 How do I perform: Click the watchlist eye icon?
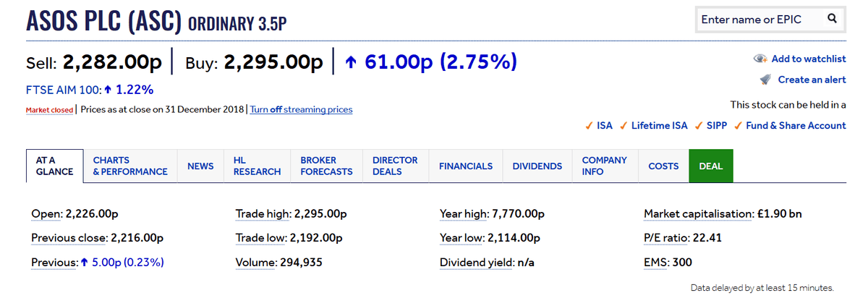click(x=759, y=59)
